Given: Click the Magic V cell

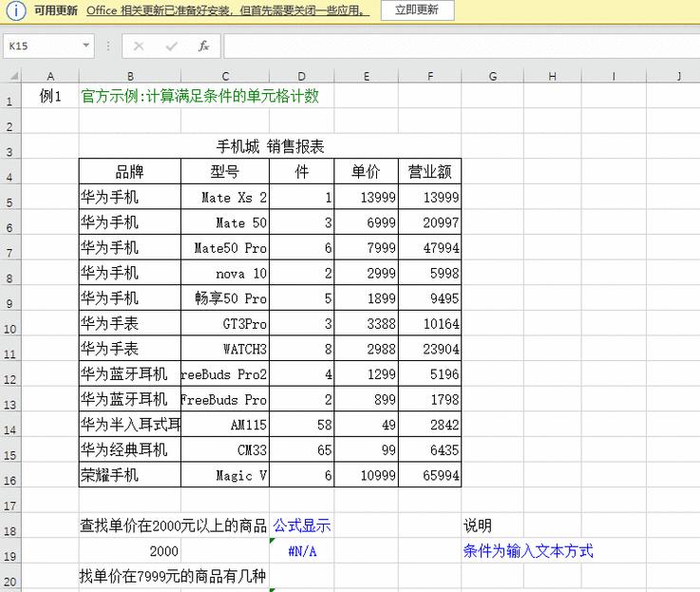Looking at the screenshot, I should 225,475.
